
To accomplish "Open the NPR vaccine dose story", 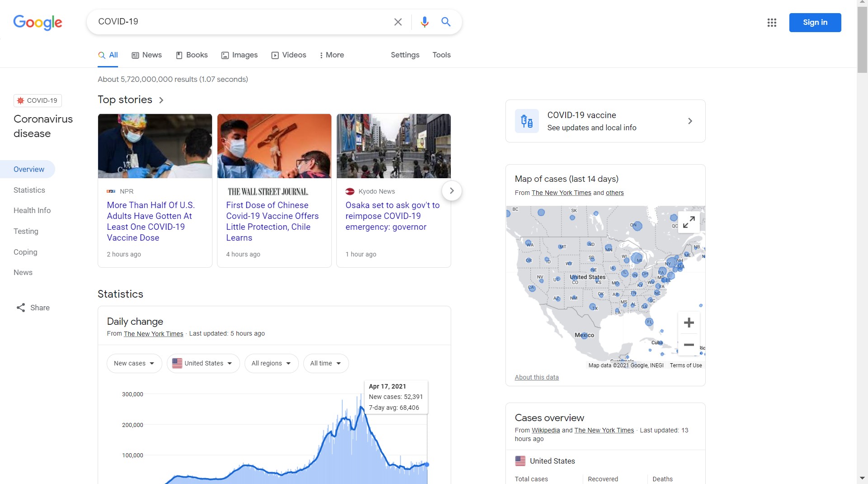I will tap(151, 221).
